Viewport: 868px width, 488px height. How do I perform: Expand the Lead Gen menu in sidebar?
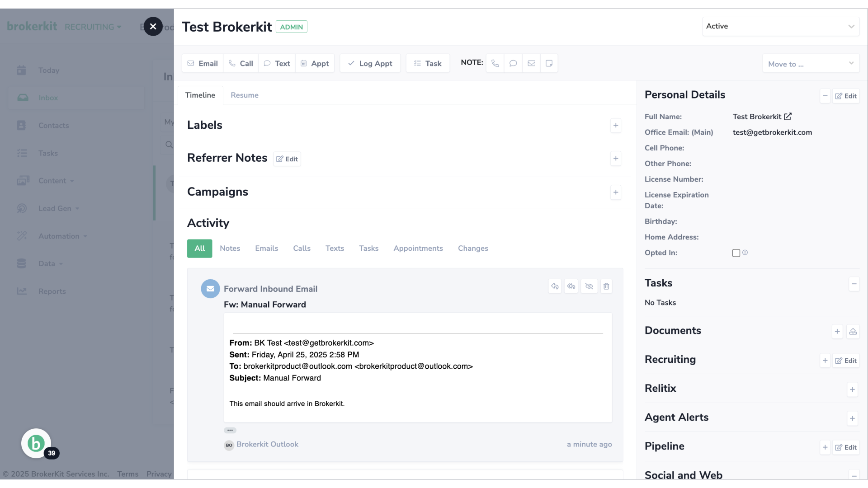pyautogui.click(x=59, y=208)
